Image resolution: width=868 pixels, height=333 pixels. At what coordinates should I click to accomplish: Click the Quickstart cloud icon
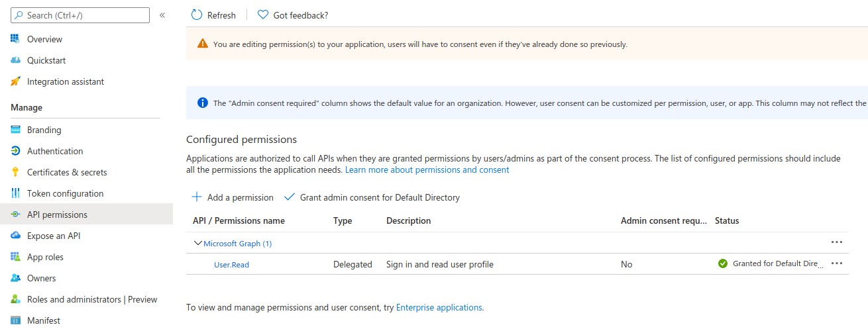coord(16,60)
